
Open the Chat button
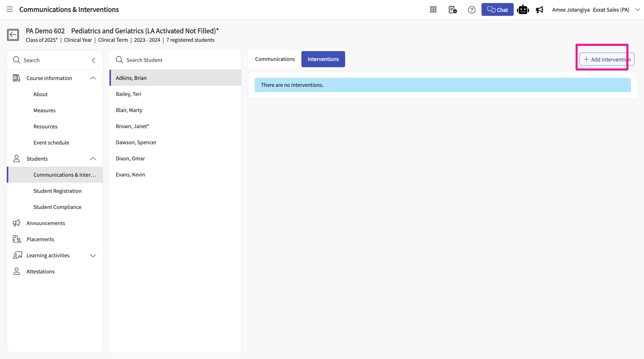(x=497, y=10)
